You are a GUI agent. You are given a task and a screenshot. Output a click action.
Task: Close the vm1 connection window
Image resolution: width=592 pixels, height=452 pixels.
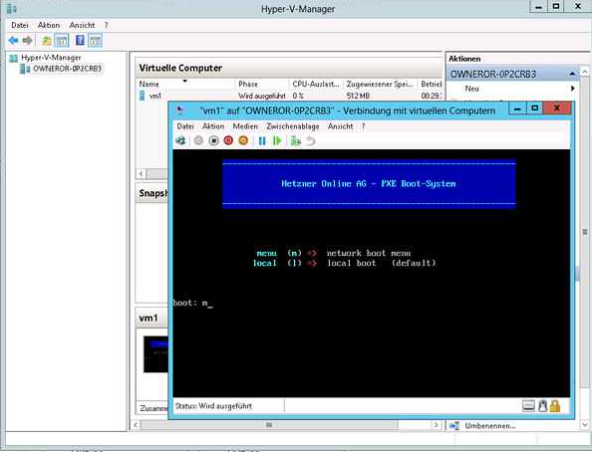coord(557,108)
